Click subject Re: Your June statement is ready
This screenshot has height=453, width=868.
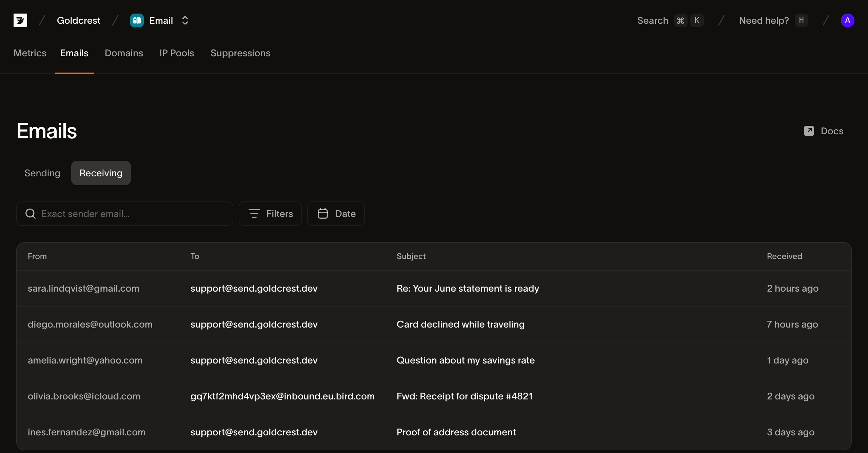(468, 288)
